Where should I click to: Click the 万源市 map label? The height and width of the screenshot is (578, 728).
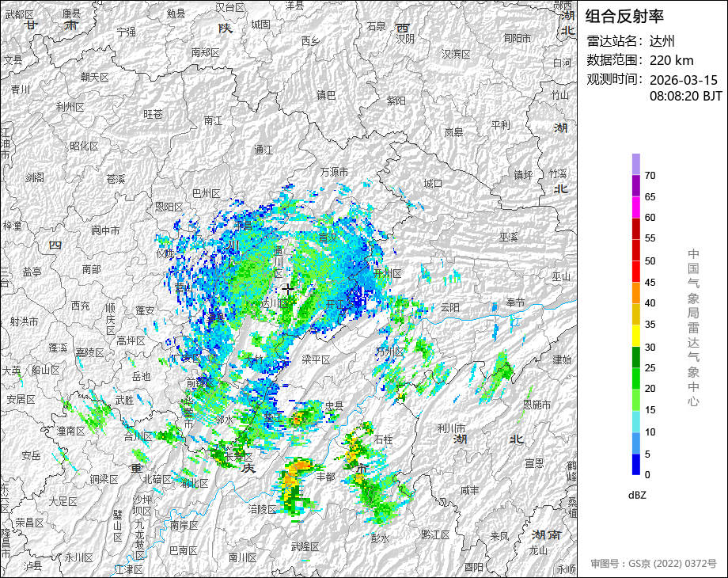pos(334,172)
